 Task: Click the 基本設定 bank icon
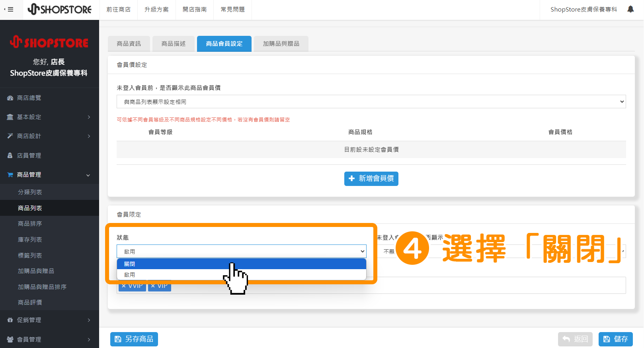pos(10,117)
